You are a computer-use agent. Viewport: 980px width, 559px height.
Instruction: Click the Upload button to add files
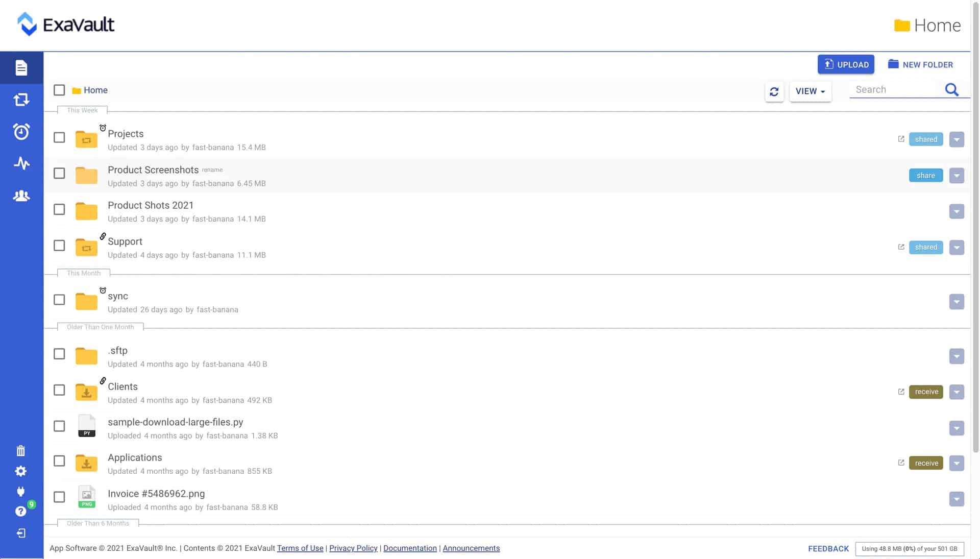[x=846, y=64]
